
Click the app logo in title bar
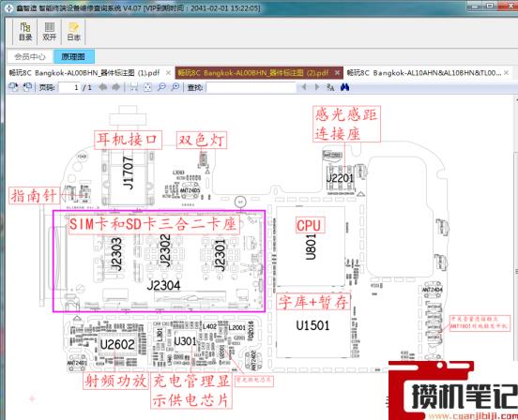click(8, 7)
